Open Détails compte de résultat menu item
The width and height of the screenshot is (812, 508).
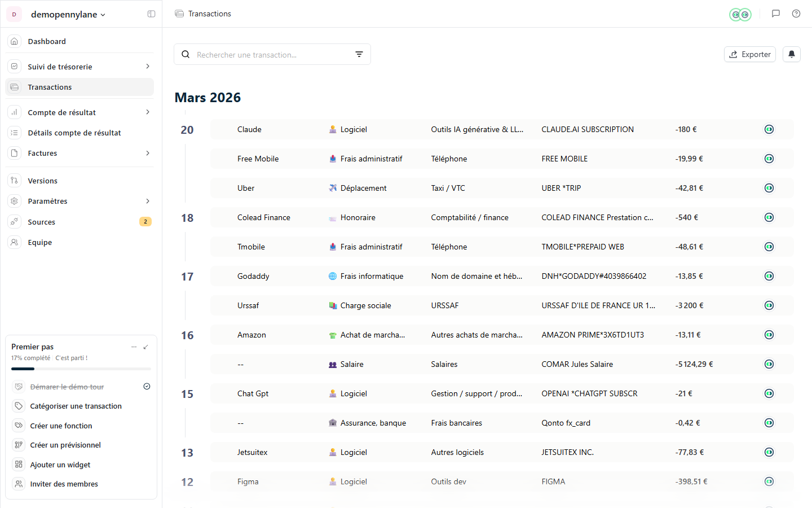[x=80, y=133]
